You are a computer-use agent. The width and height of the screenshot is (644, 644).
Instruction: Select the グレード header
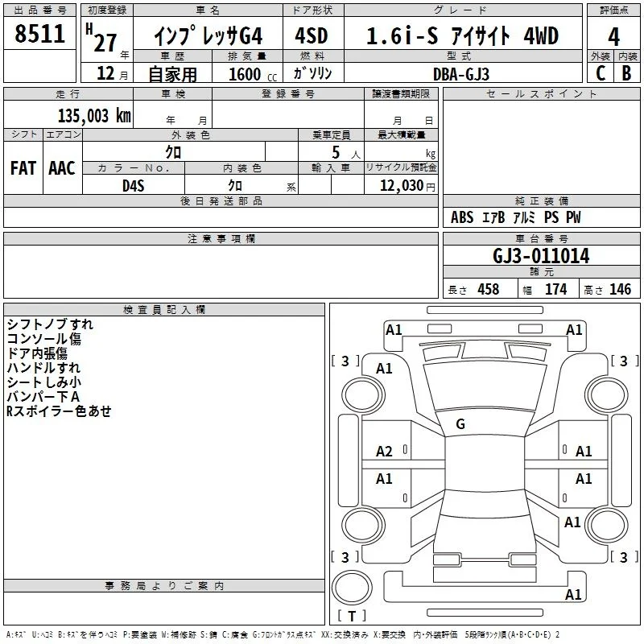[463, 10]
